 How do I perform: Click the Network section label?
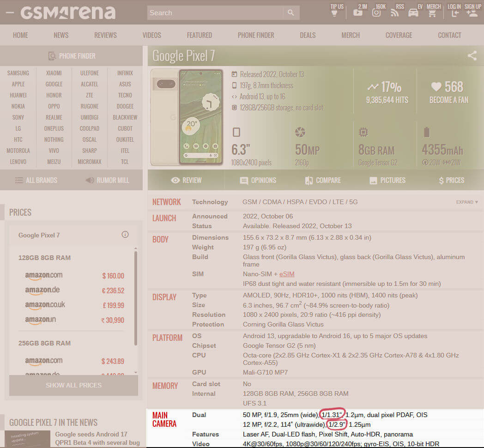click(166, 202)
